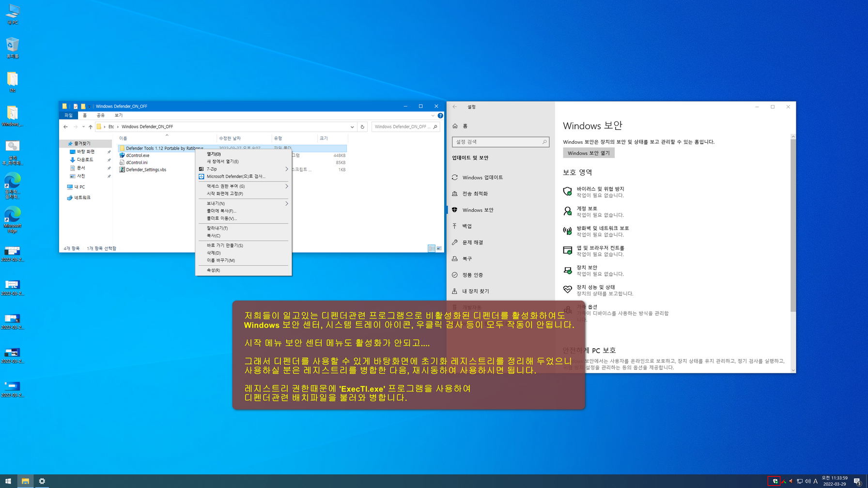This screenshot has height=488, width=868.
Task: Click the Settings gear taskbar icon
Action: (x=42, y=481)
